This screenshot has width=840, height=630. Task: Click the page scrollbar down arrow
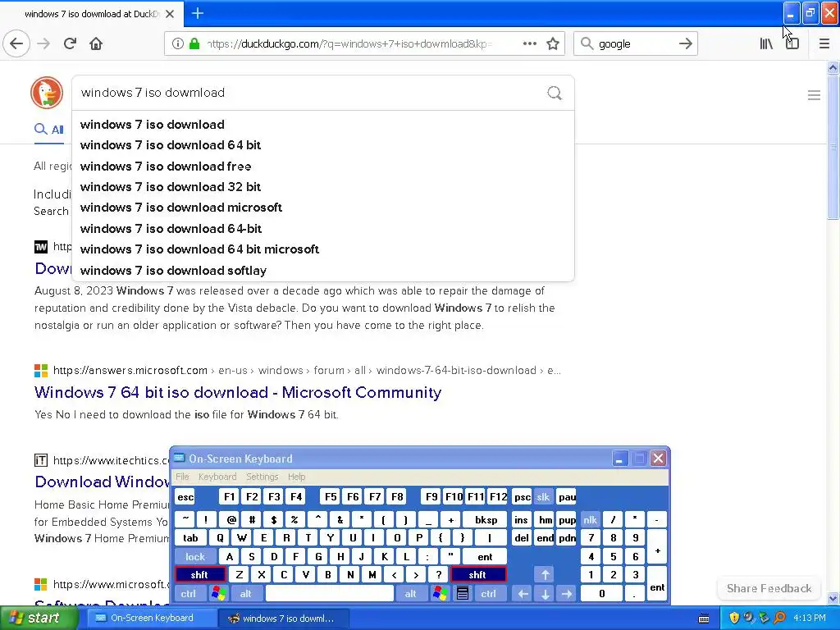point(833,598)
